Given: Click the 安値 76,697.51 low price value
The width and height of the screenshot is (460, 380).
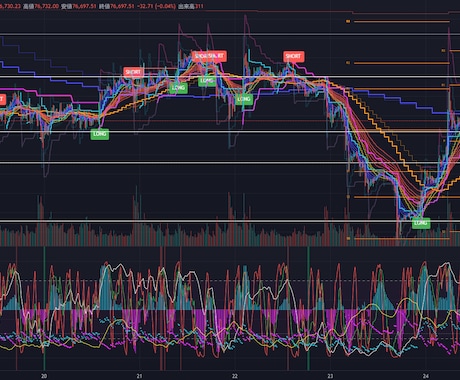Looking at the screenshot, I should [x=79, y=6].
